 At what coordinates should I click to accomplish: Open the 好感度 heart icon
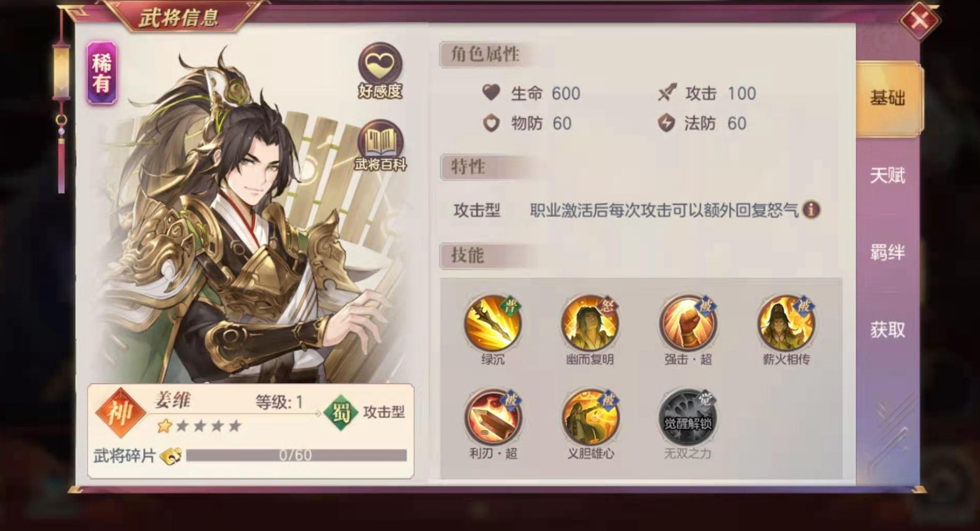tap(380, 69)
